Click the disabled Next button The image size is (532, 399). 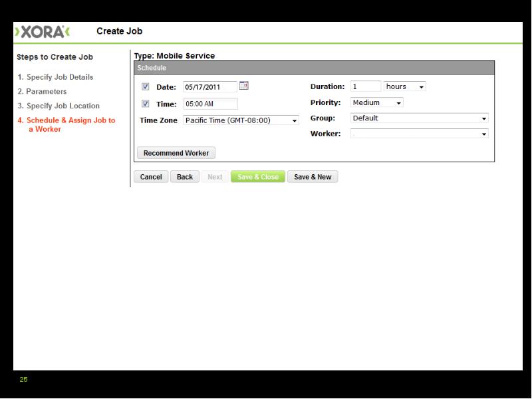coord(215,177)
